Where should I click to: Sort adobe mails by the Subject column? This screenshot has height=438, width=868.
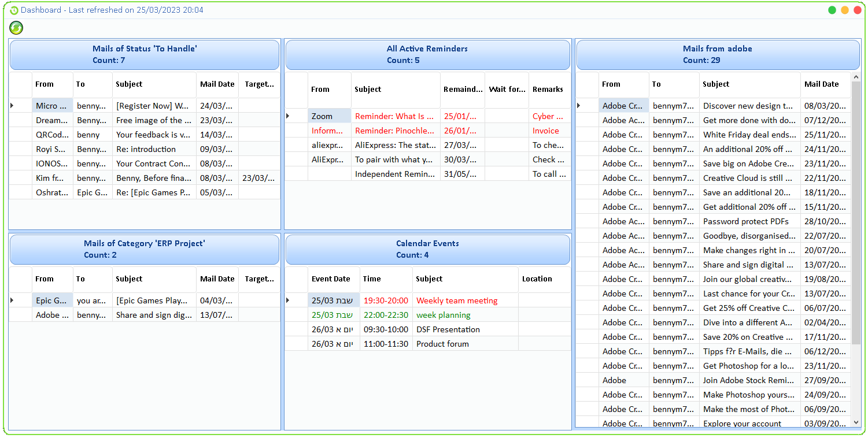tap(749, 84)
